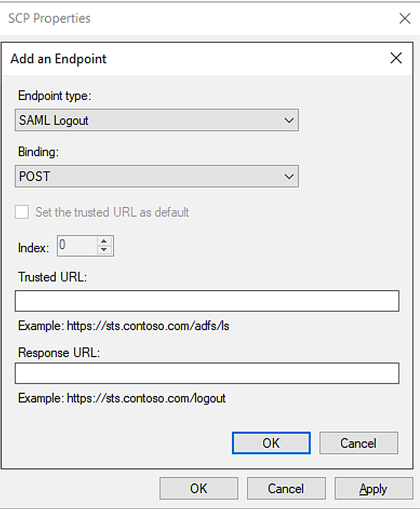Open the Endpoint type dropdown
420x509 pixels.
point(157,120)
